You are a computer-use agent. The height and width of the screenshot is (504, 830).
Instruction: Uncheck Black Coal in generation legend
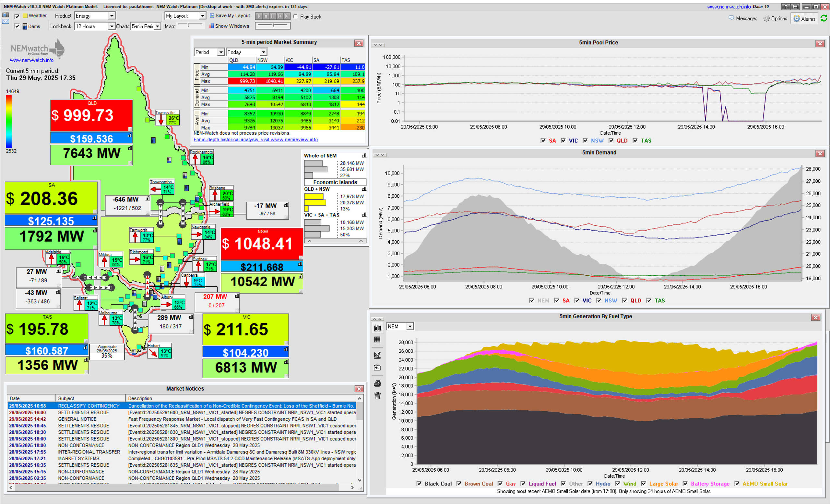pos(419,484)
